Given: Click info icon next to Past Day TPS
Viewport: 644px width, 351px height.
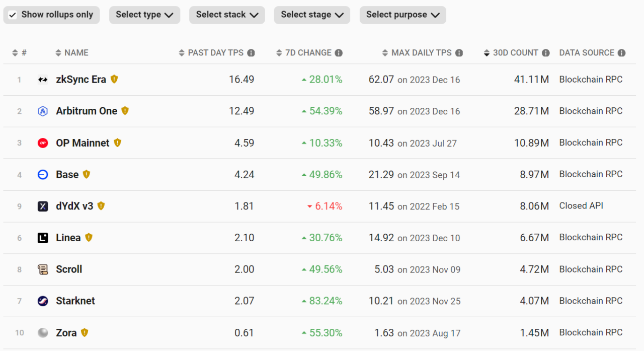Looking at the screenshot, I should 251,53.
